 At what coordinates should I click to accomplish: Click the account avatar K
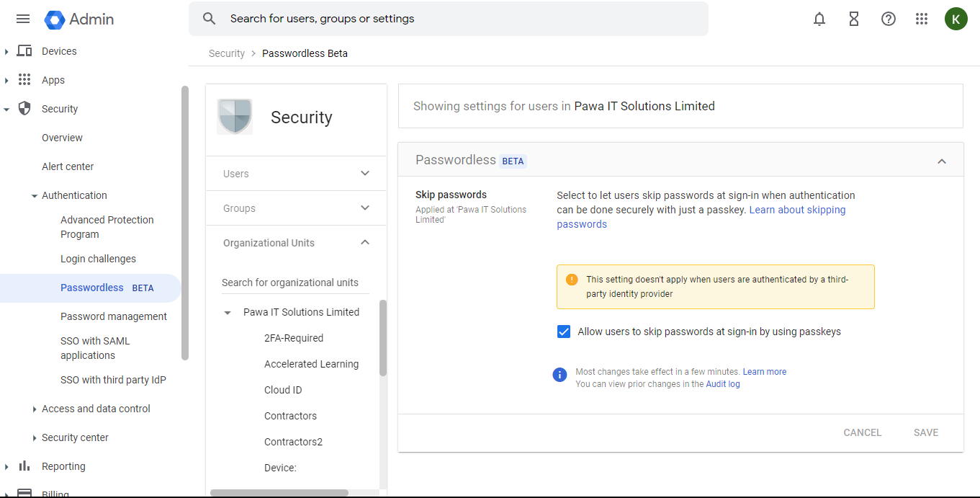(x=956, y=19)
